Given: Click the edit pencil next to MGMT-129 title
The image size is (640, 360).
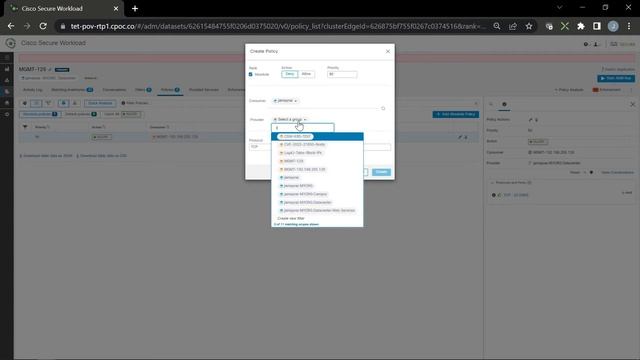Looking at the screenshot, I should click(x=50, y=69).
